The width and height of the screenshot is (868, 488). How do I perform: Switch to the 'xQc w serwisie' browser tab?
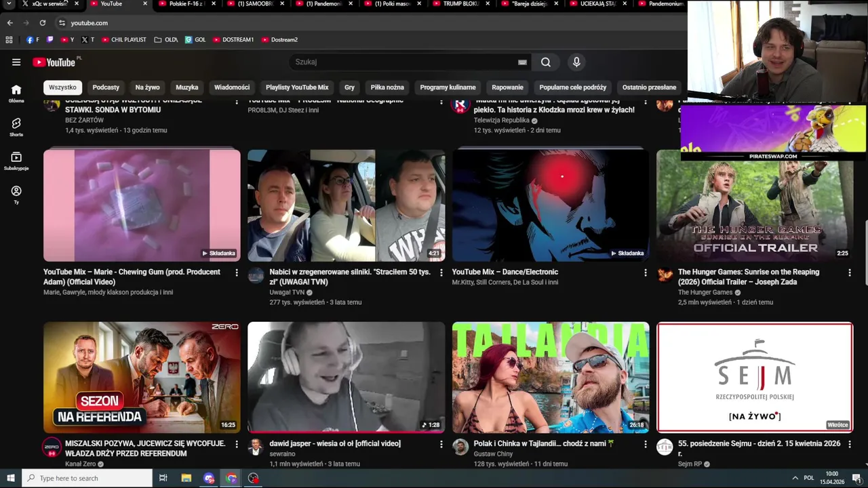[x=46, y=3]
